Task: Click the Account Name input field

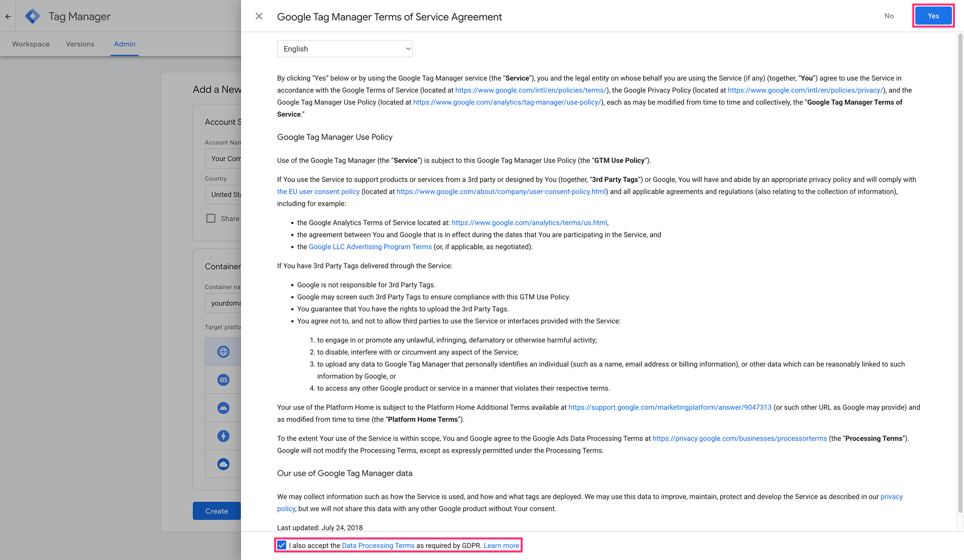Action: 223,159
